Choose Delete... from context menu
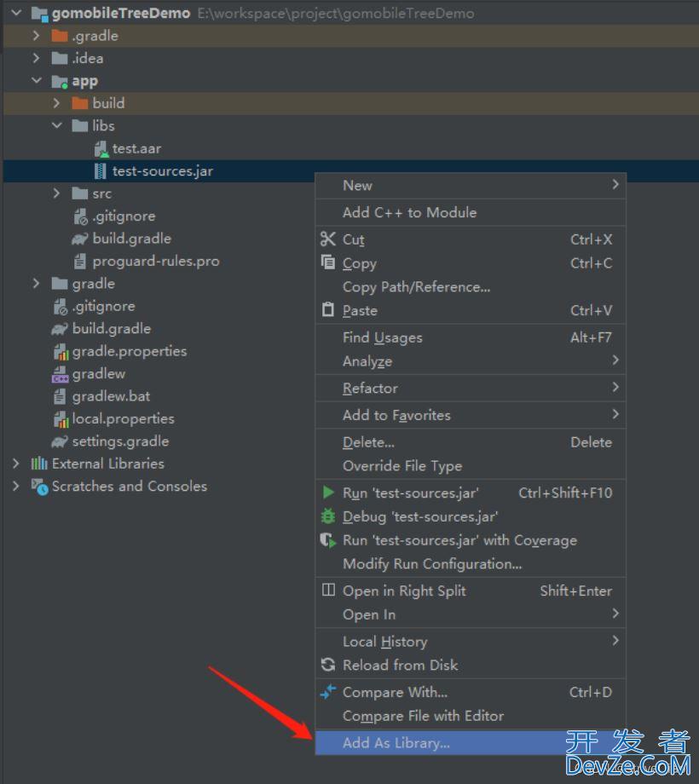The image size is (699, 784). click(x=471, y=442)
